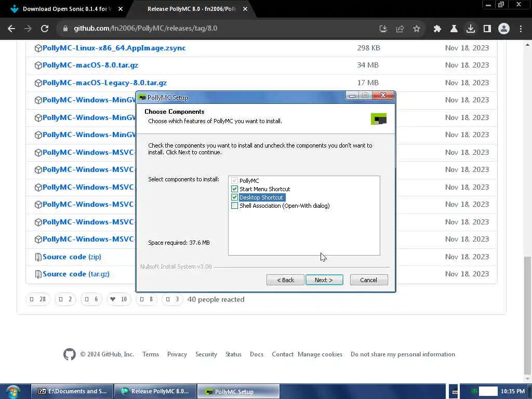Open the Privacy footer link
Viewport: 532px width, 399px height.
tap(177, 354)
